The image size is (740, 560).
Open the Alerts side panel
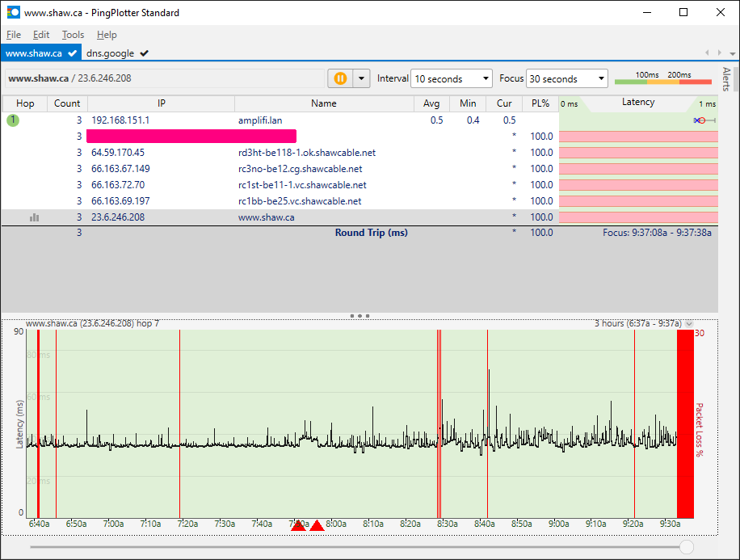pyautogui.click(x=726, y=79)
